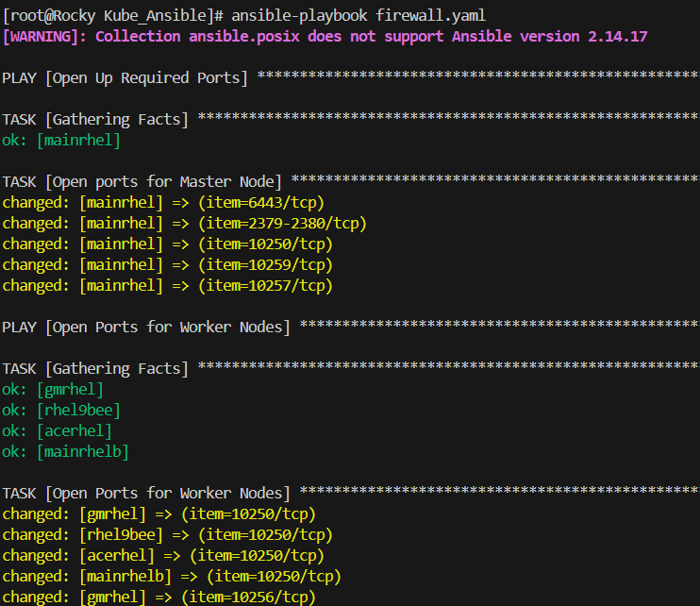The height and width of the screenshot is (606, 700).
Task: Click the gmrhel item=10256/tcp changed line
Action: [158, 597]
